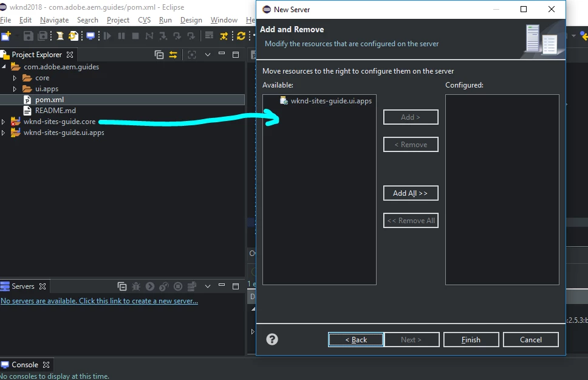588x380 pixels.
Task: Click the profile server icon in Servers view
Action: point(164,286)
